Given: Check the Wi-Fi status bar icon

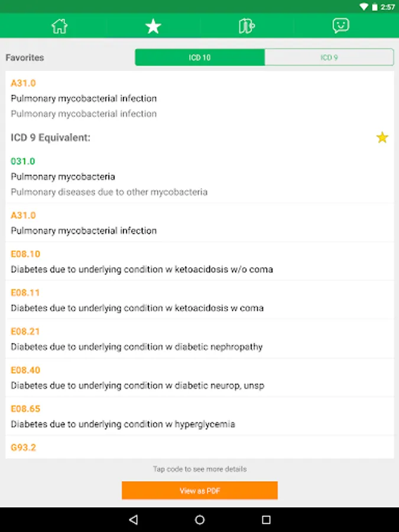Looking at the screenshot, I should coord(364,7).
